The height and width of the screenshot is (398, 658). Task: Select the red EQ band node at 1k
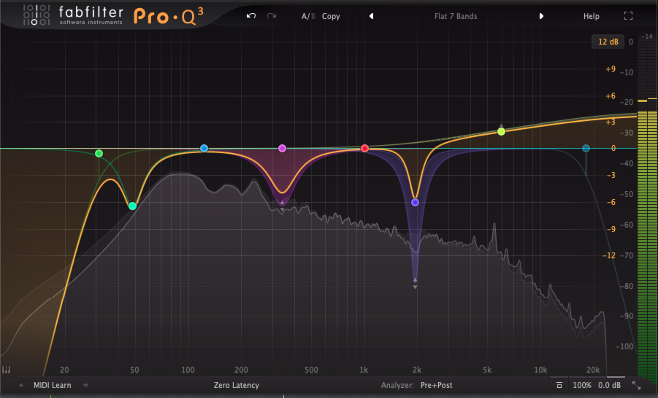tap(365, 148)
